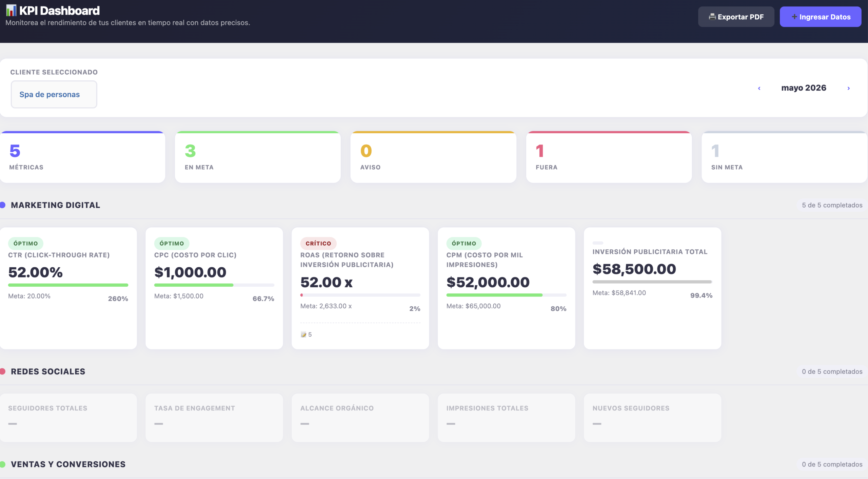Viewport: 868px width, 479px height.
Task: Click the Ingresar Datos button
Action: click(821, 17)
